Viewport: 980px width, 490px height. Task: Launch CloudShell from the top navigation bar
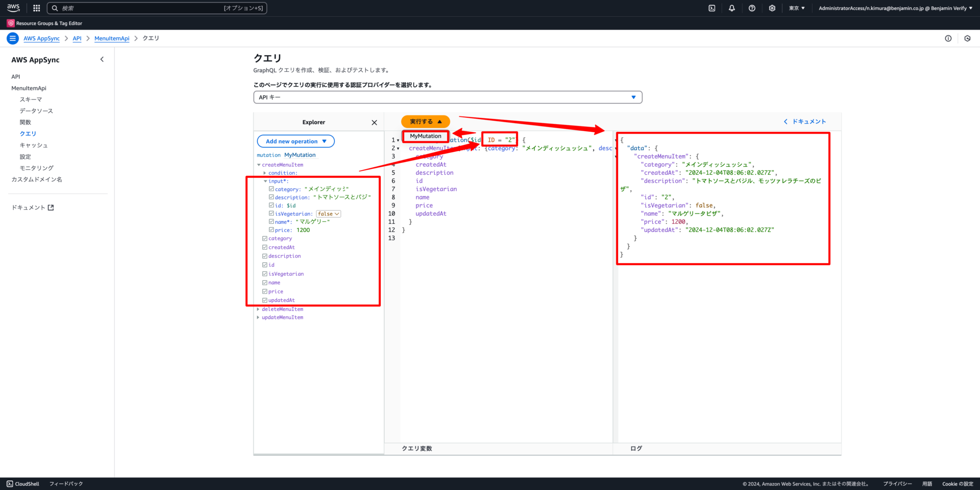click(713, 8)
